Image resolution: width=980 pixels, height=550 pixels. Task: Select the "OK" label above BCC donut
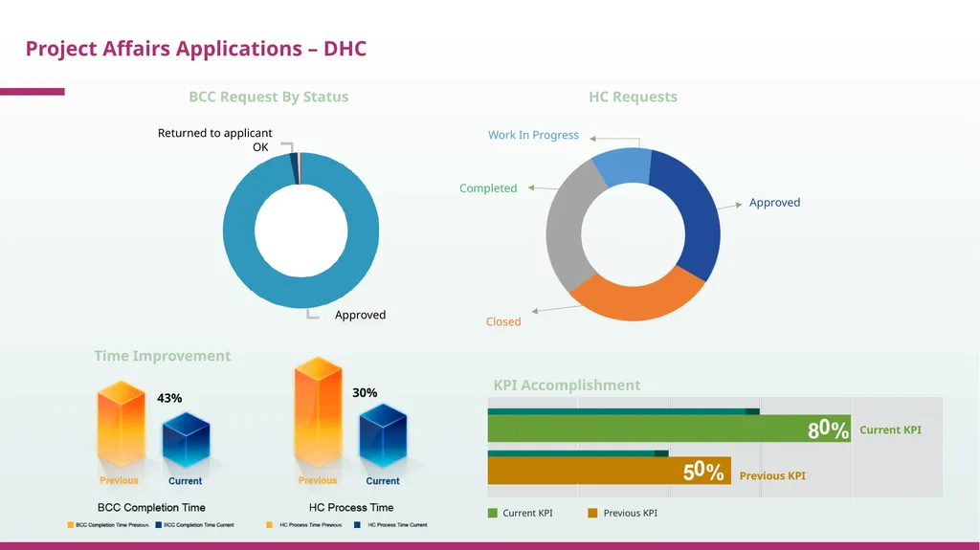pyautogui.click(x=260, y=147)
